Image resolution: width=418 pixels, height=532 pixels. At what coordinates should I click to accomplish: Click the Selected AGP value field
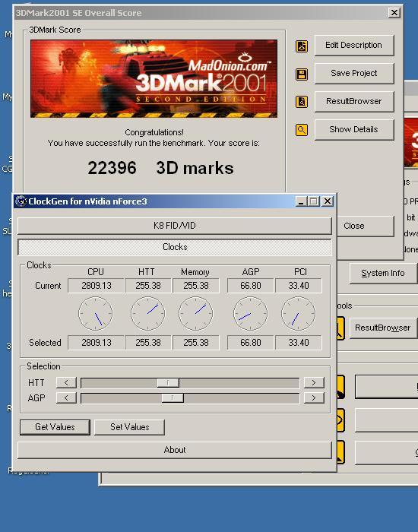250,343
